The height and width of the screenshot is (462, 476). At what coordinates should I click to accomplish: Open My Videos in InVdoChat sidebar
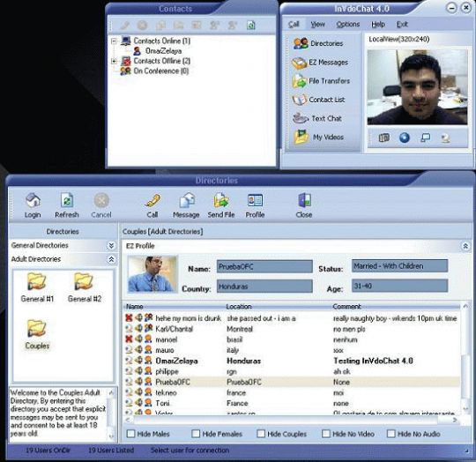coord(318,137)
